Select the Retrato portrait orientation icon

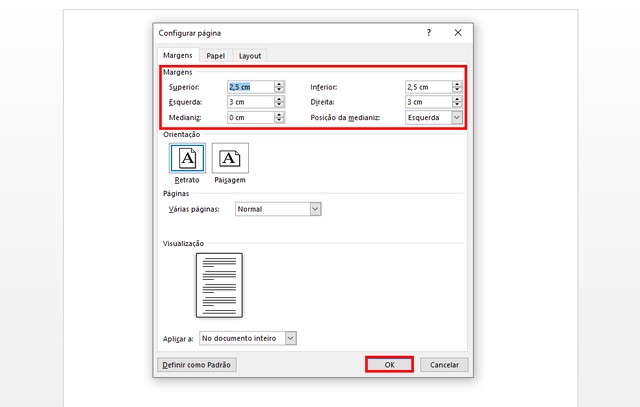click(x=187, y=158)
